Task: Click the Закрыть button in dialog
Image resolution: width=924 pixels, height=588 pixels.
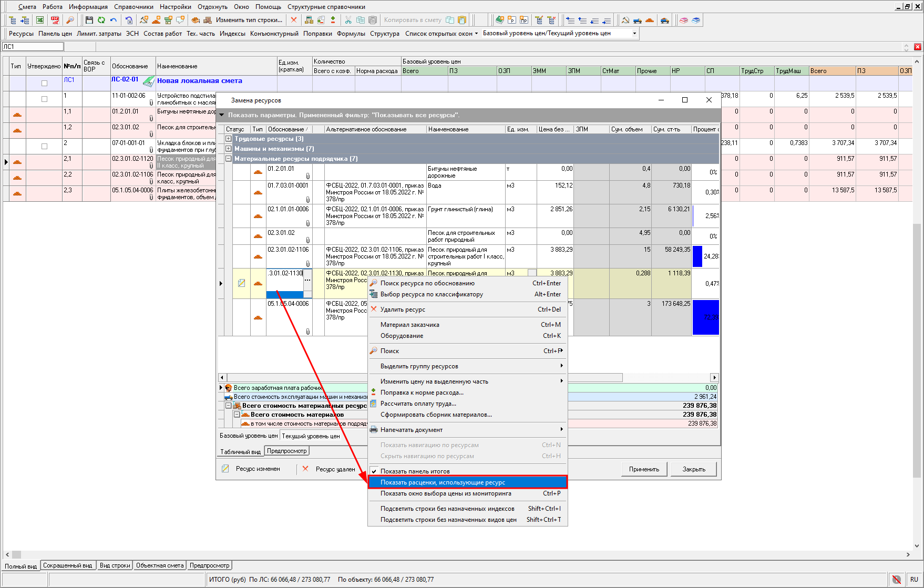Action: (x=694, y=469)
